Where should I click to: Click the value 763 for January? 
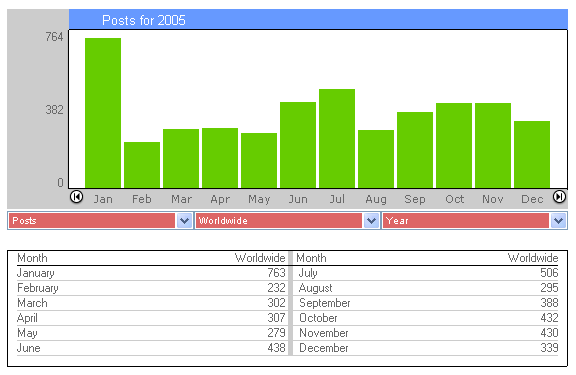click(x=276, y=273)
